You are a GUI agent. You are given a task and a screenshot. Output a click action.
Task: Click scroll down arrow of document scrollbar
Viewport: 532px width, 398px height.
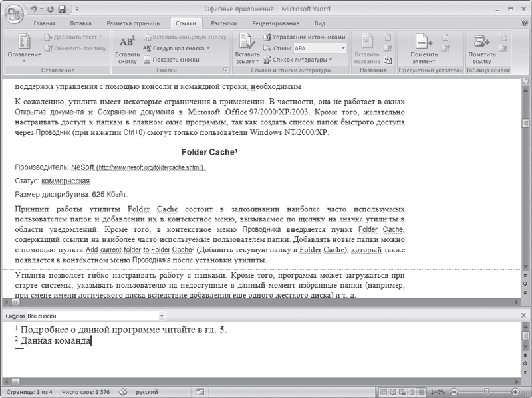coord(525,267)
